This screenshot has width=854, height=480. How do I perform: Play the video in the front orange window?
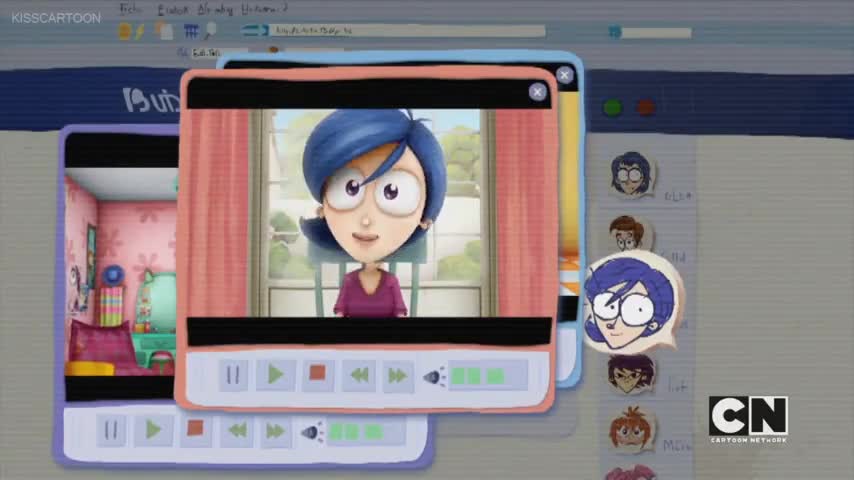[x=276, y=375]
